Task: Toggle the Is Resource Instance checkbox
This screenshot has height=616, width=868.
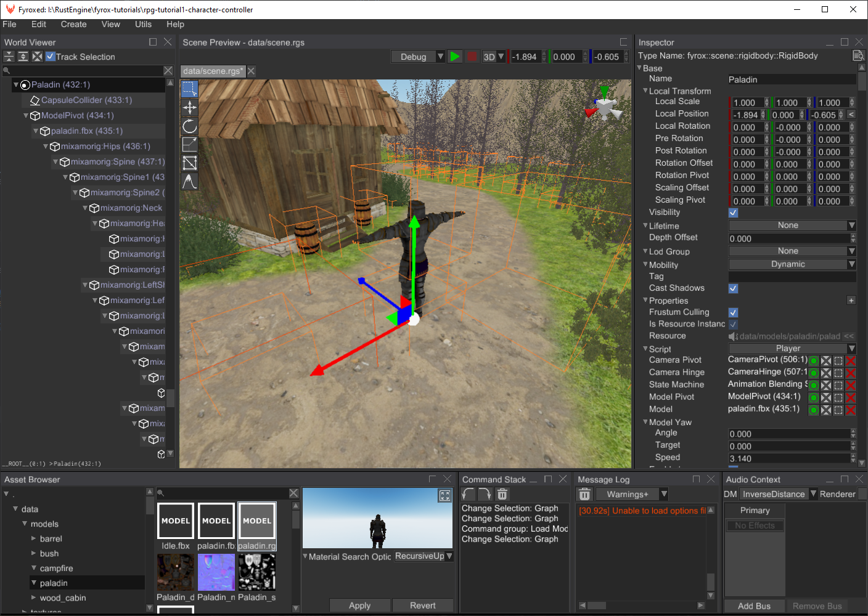Action: [733, 325]
